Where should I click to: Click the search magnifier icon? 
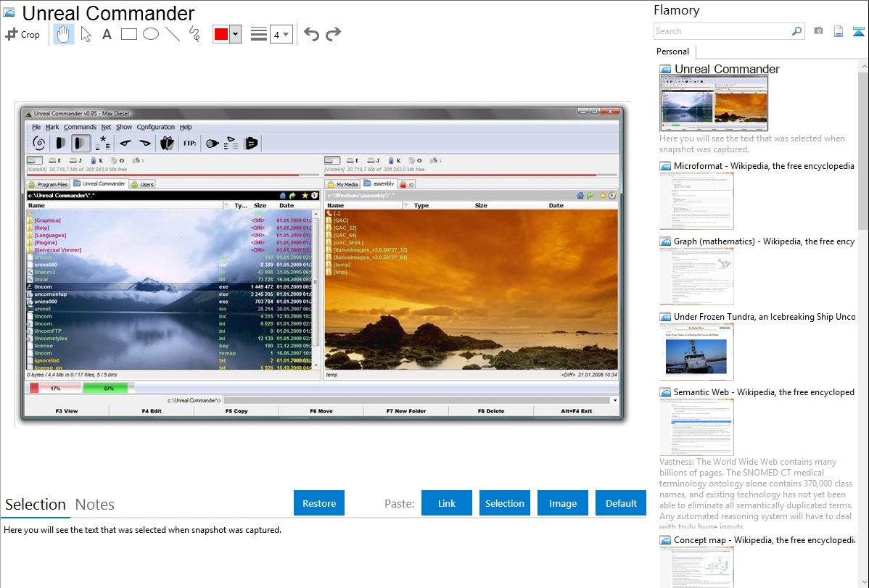[x=796, y=31]
